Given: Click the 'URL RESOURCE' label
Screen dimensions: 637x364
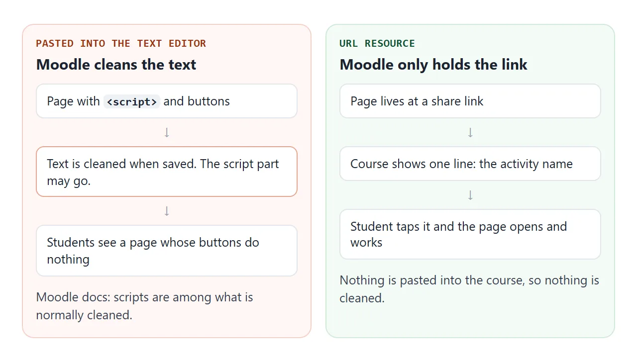Looking at the screenshot, I should [377, 43].
